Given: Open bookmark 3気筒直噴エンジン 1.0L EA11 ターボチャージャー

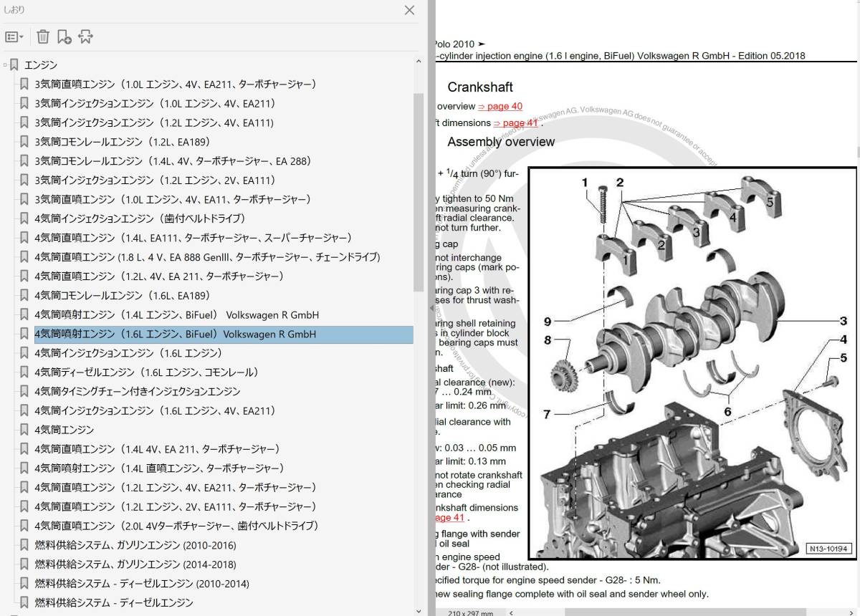Looking at the screenshot, I should (173, 200).
